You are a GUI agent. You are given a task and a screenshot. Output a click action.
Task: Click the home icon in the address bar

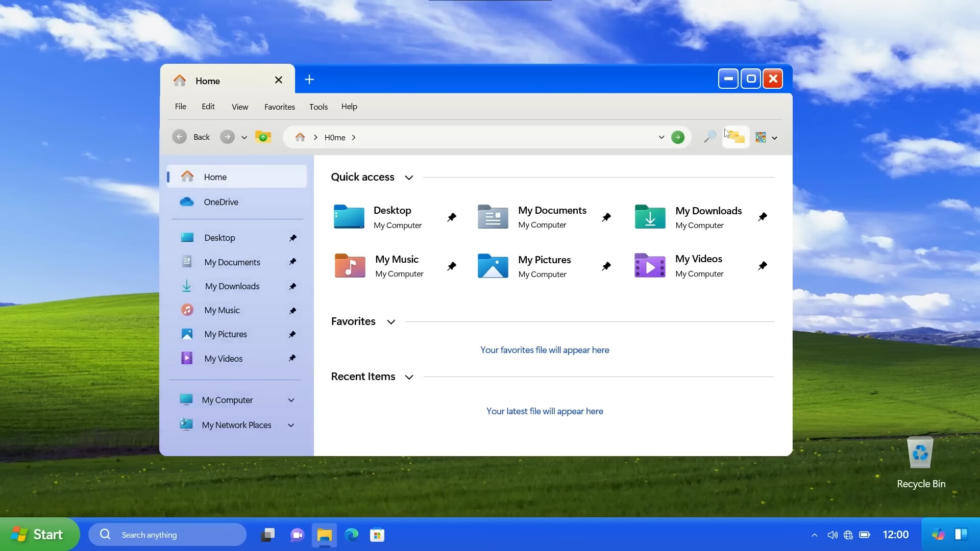[300, 137]
